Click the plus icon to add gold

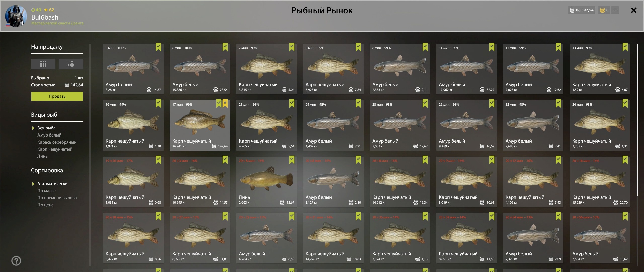tap(615, 10)
